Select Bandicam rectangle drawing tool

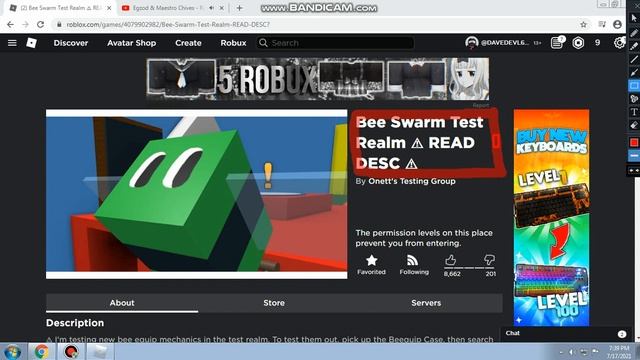tap(634, 86)
